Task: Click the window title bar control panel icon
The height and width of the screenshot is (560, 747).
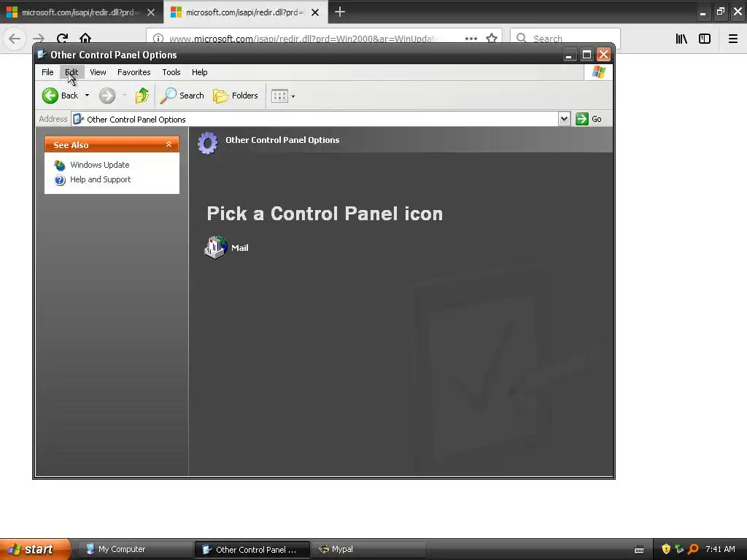Action: tap(42, 54)
